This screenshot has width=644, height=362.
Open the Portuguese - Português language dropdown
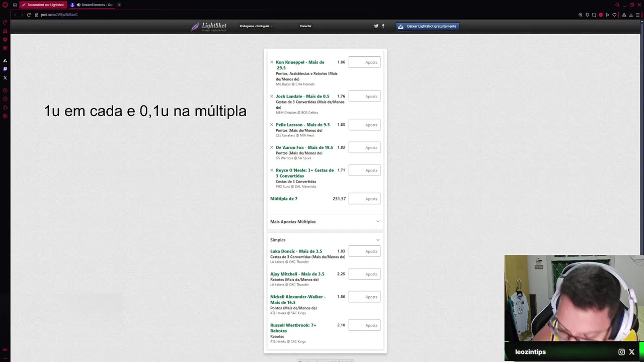(x=255, y=26)
